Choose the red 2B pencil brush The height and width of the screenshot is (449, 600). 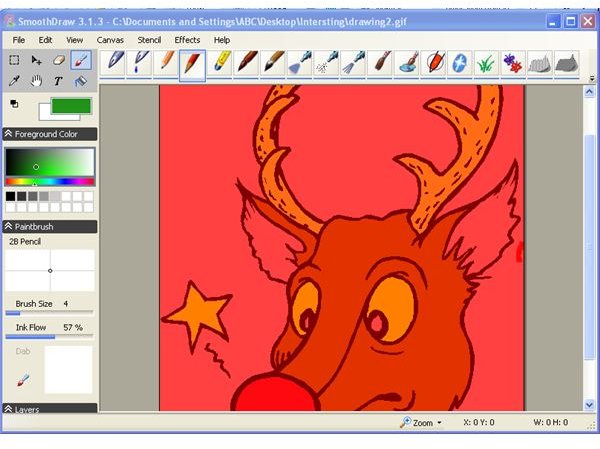click(192, 64)
